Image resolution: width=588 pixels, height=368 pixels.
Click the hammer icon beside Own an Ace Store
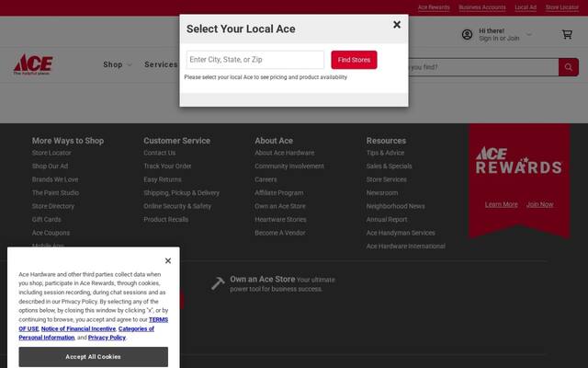tap(218, 283)
